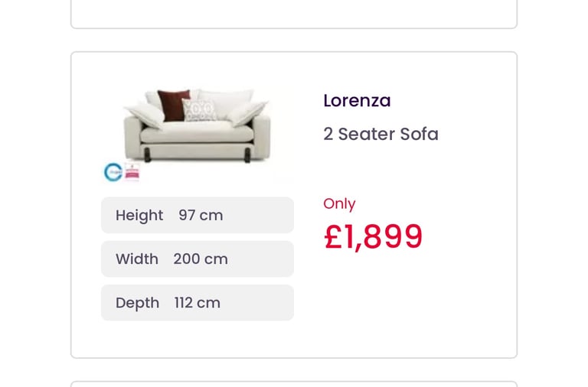Select the 2 Seater Sofa subtitle

[381, 134]
